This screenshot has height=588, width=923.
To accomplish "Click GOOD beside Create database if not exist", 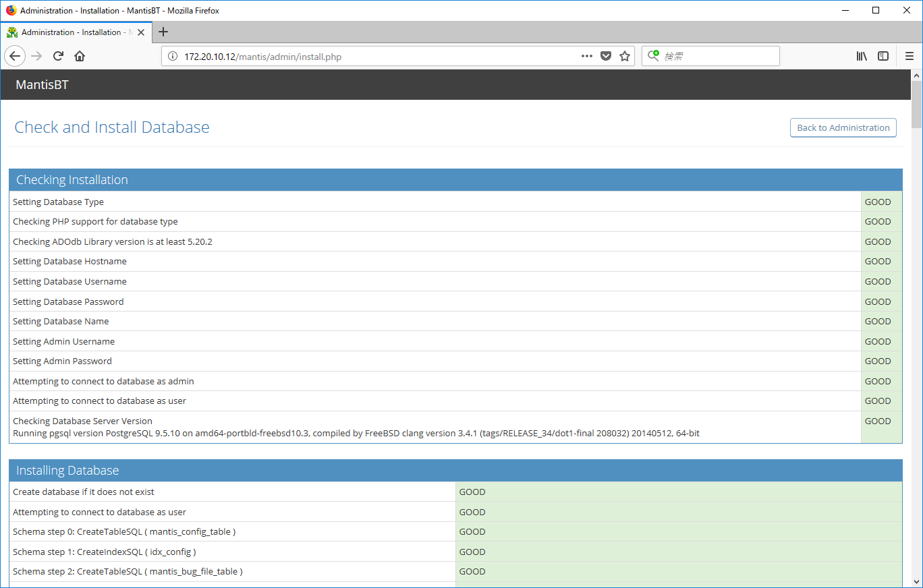I will tap(472, 492).
